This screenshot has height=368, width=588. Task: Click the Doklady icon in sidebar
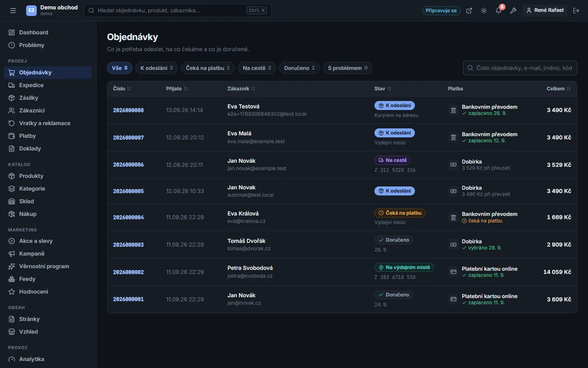tap(11, 148)
